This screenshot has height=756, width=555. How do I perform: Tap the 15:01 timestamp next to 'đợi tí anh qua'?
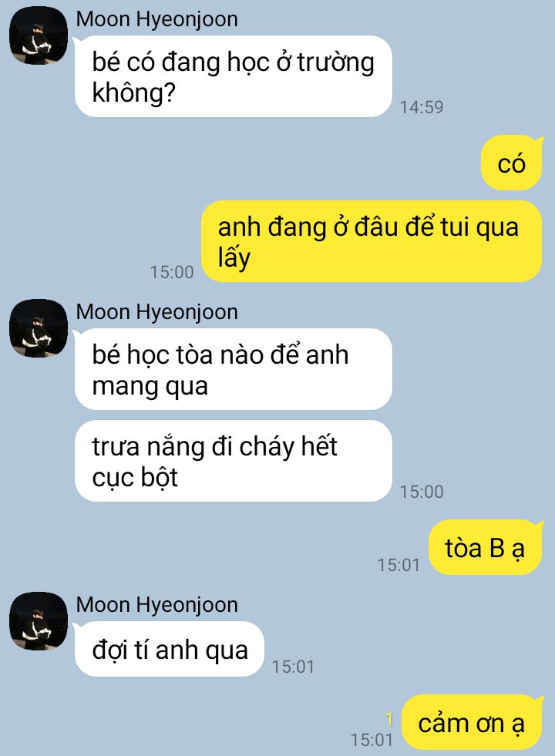(293, 667)
